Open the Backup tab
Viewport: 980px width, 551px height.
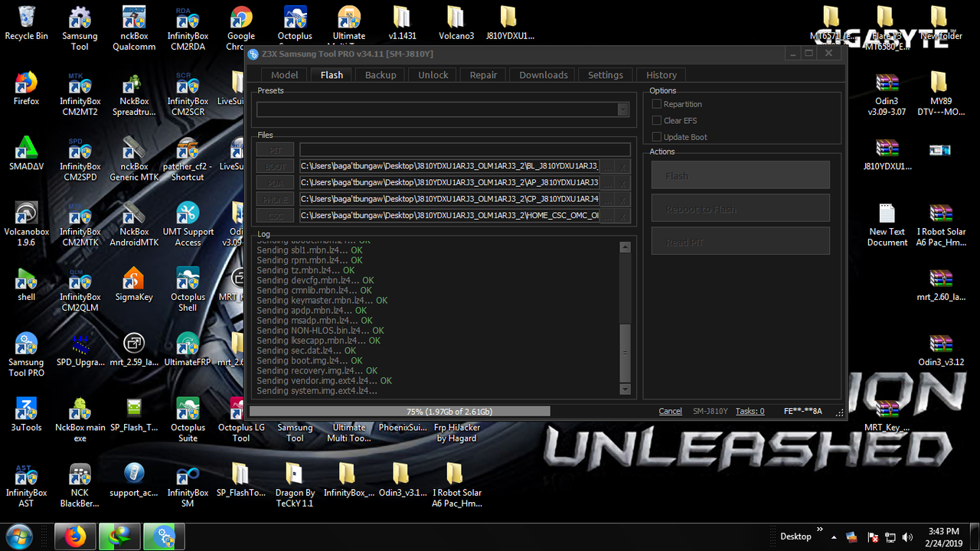(x=381, y=75)
